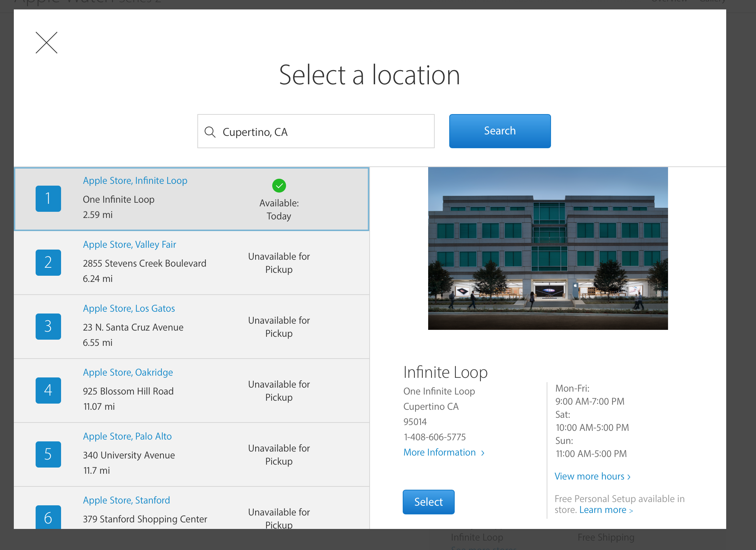Click the 11:00 AM-5:00 PM Sunday hours
756x550 pixels.
tap(591, 454)
